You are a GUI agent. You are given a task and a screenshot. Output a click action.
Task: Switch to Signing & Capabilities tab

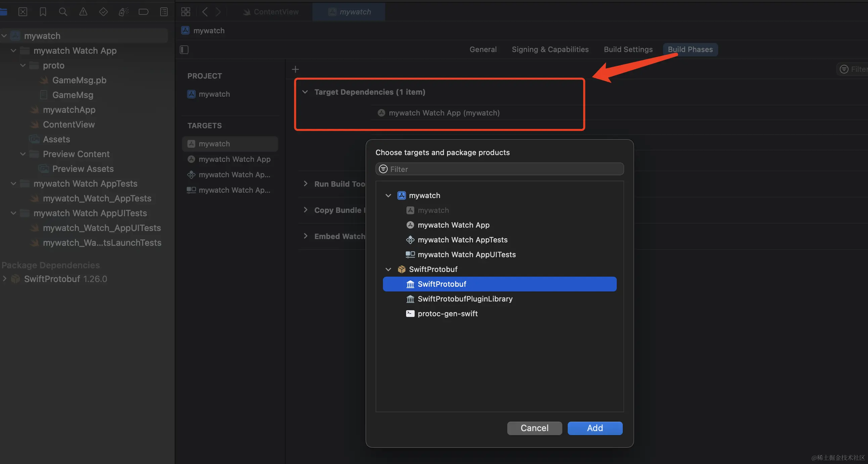point(550,49)
